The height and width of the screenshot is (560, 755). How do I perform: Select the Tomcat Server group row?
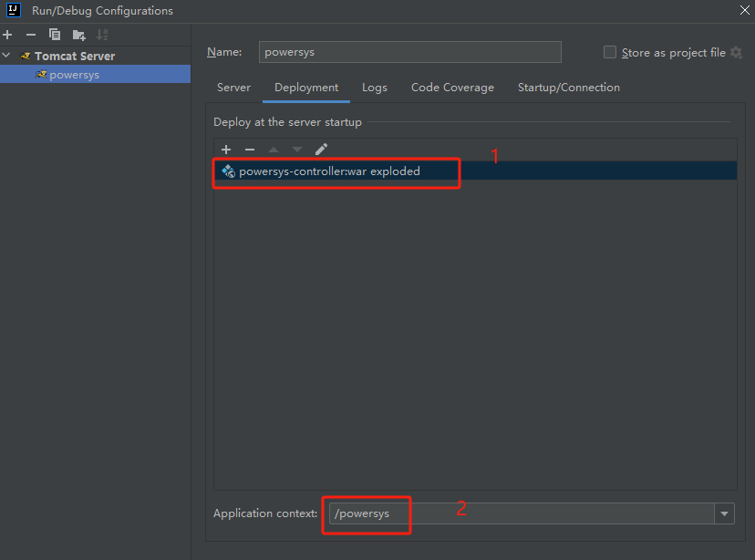click(x=96, y=56)
